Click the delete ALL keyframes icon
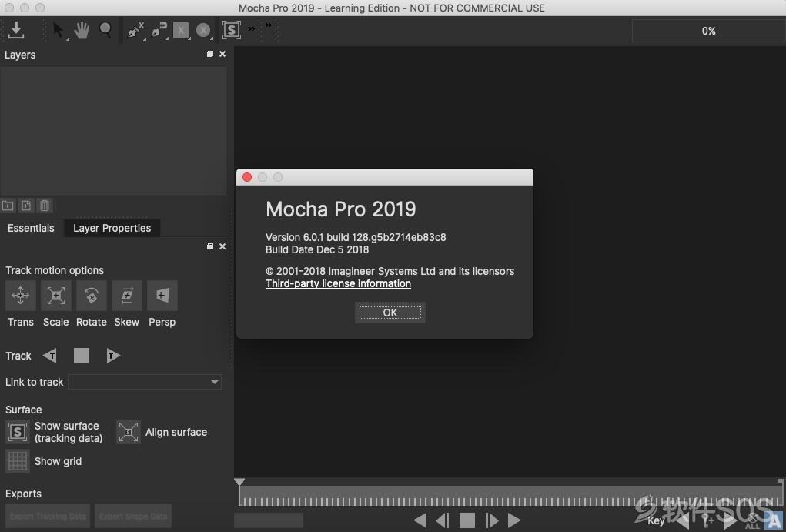786x532 pixels. pyautogui.click(x=752, y=520)
